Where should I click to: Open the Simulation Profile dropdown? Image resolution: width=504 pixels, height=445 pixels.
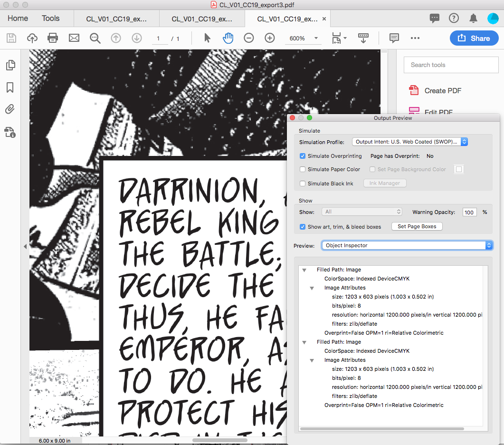410,142
